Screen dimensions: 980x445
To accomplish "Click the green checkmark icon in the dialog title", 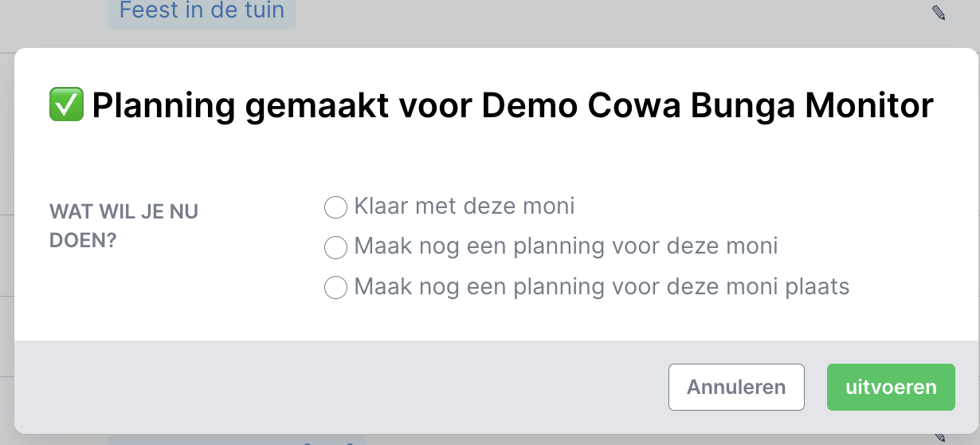I will coord(67,105).
